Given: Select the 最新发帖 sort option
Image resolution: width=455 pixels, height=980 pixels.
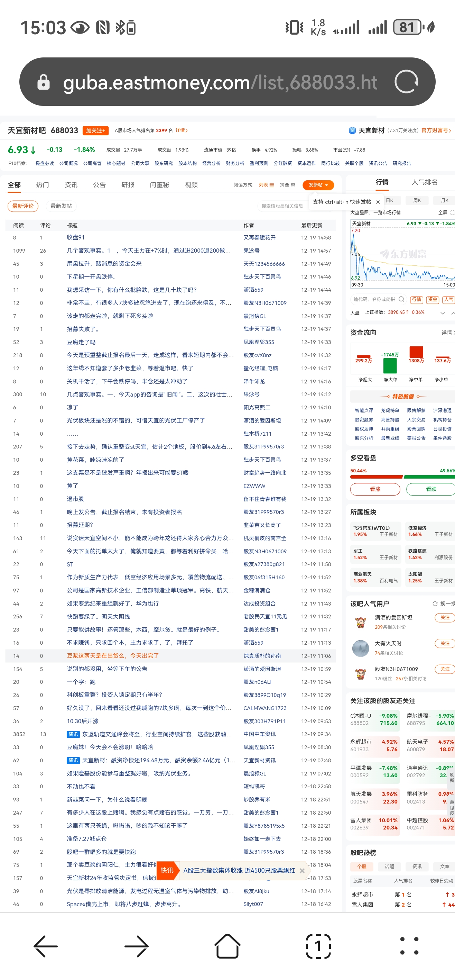Looking at the screenshot, I should tap(61, 206).
